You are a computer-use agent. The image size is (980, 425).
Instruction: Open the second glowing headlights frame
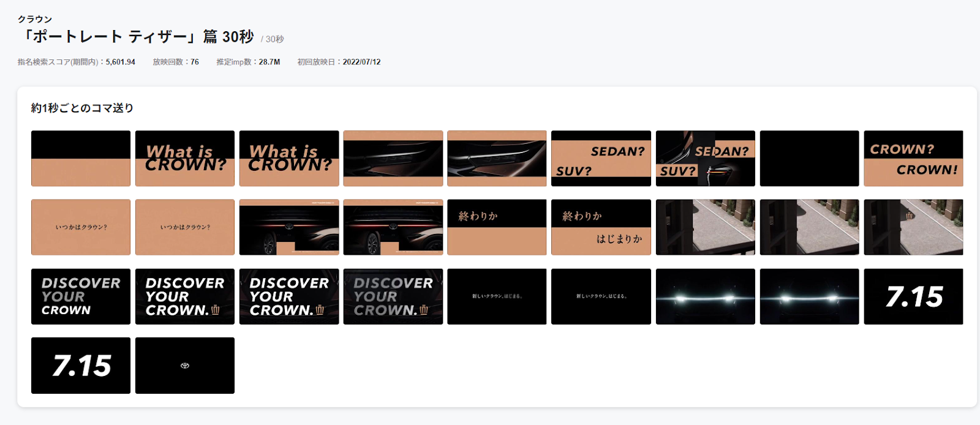(x=809, y=296)
